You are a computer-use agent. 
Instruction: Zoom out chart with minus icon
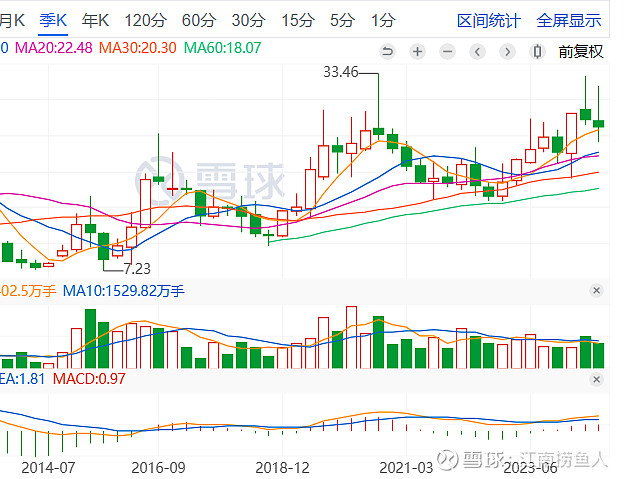(x=447, y=52)
